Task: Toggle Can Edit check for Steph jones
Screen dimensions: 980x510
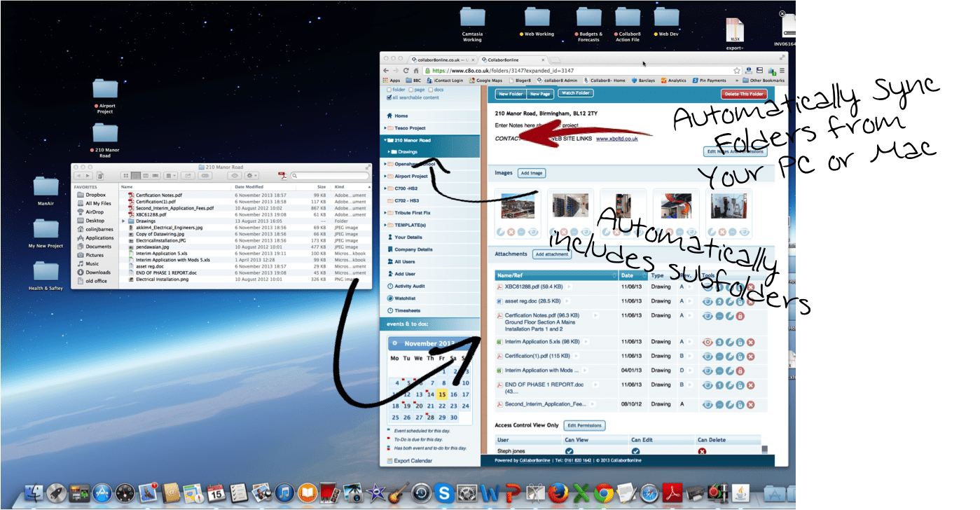Action: point(635,451)
